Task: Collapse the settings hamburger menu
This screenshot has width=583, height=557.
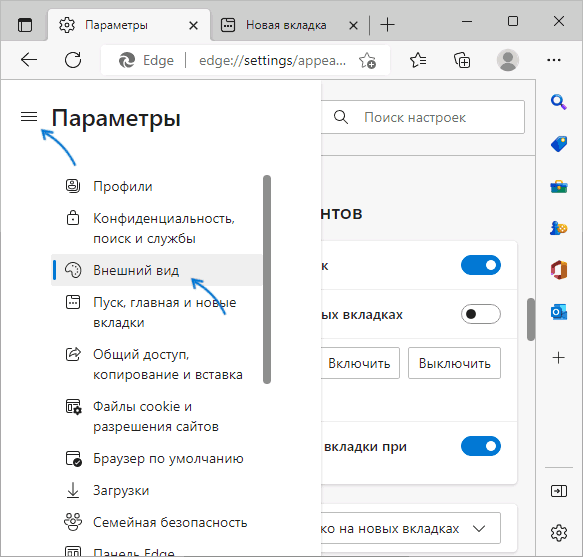Action: click(x=29, y=116)
